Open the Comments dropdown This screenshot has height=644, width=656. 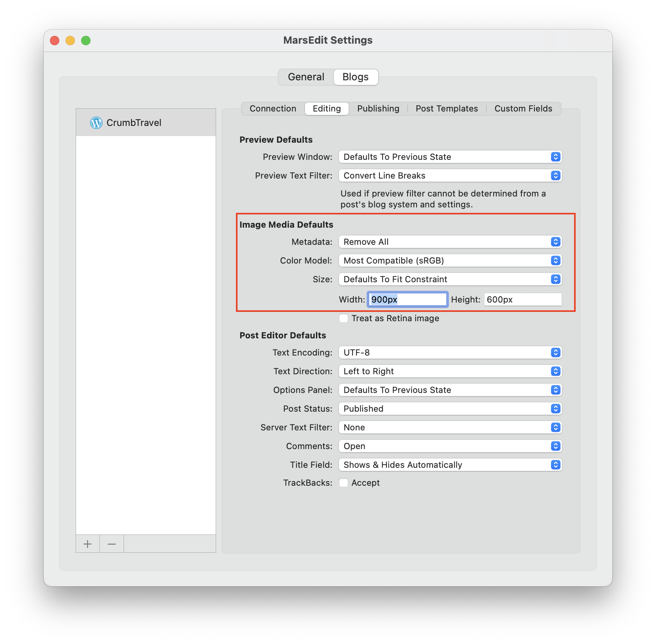click(x=450, y=446)
